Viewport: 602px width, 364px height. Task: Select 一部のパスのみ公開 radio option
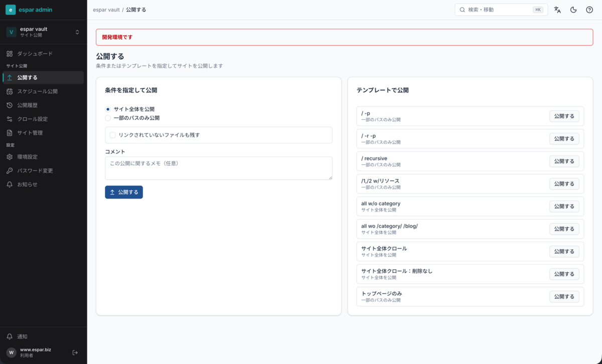(108, 118)
